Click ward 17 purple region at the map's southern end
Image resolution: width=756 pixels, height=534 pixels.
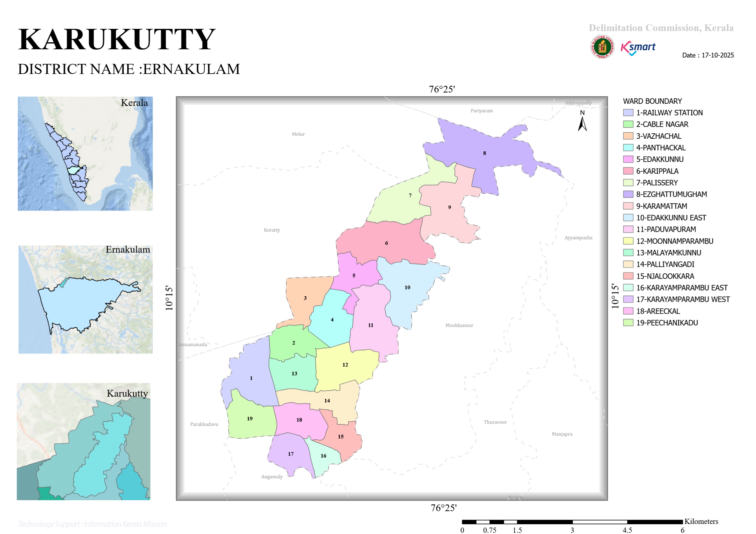[290, 454]
